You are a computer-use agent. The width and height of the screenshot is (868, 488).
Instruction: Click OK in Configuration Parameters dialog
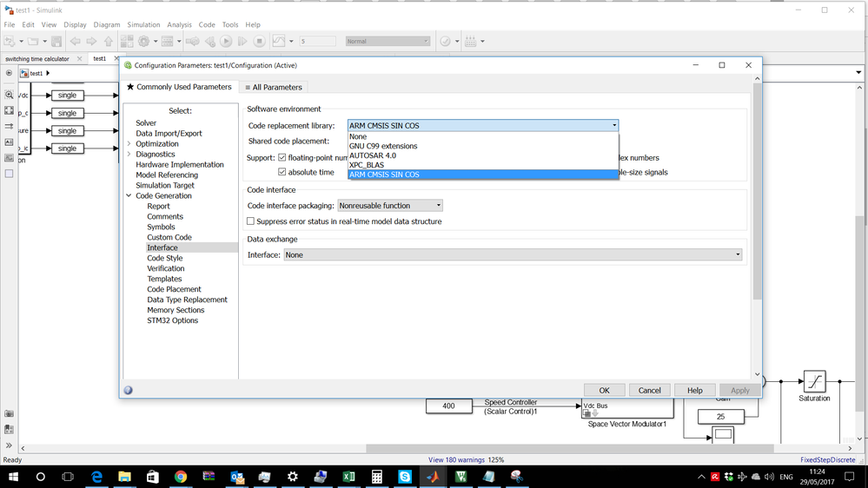605,390
